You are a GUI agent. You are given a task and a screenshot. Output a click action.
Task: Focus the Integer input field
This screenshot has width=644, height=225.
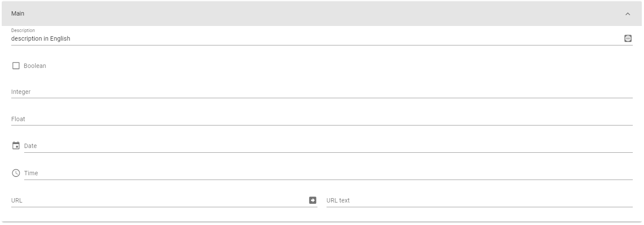coord(322,92)
